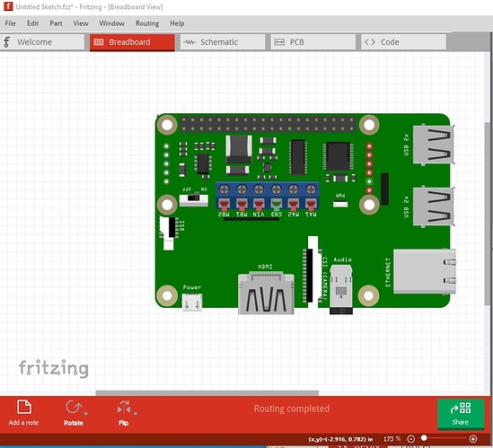This screenshot has height=448, width=493.
Task: Click the PWR LED on the board
Action: point(340,204)
